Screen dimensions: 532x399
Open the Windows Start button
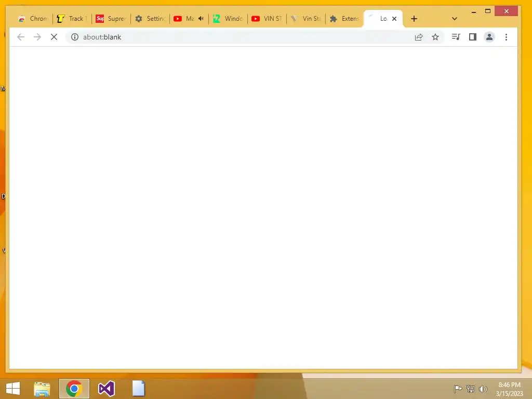pos(13,389)
